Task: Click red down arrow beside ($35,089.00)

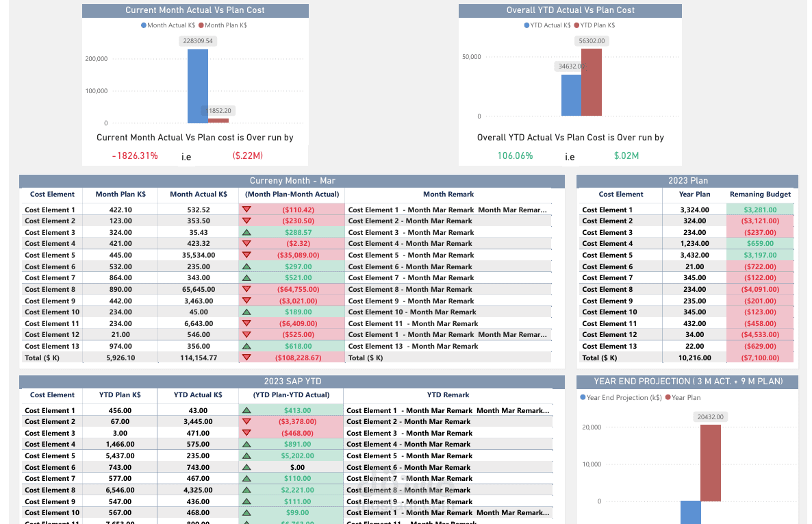Action: (246, 255)
